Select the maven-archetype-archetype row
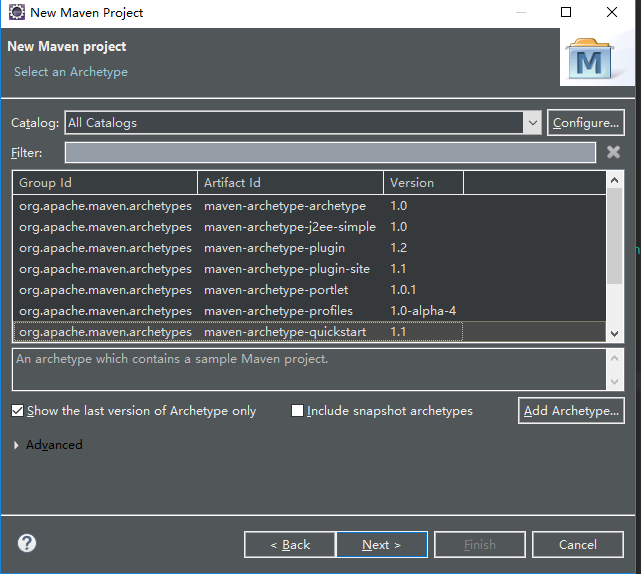Image resolution: width=641 pixels, height=574 pixels. (x=309, y=206)
